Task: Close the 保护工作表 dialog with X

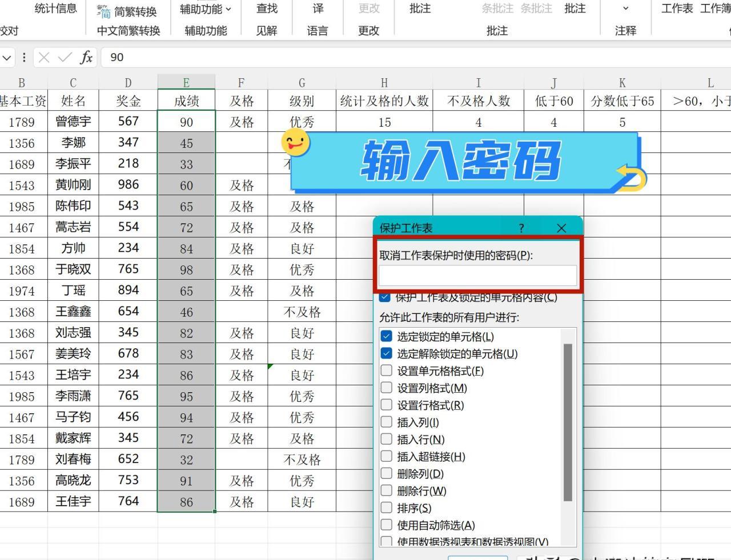Action: [561, 228]
